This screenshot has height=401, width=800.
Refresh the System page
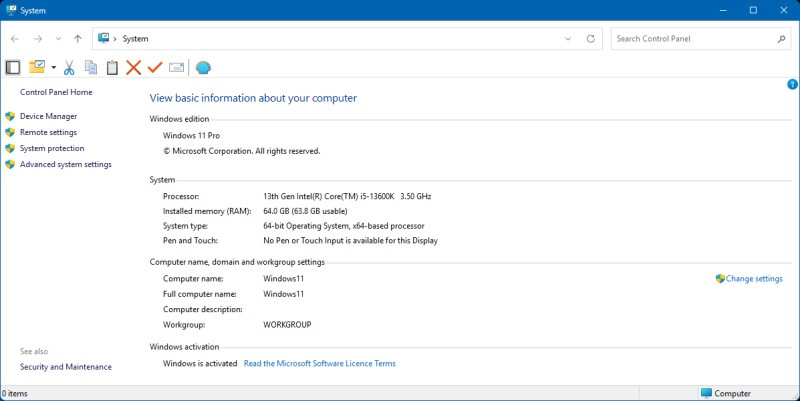pyautogui.click(x=591, y=39)
